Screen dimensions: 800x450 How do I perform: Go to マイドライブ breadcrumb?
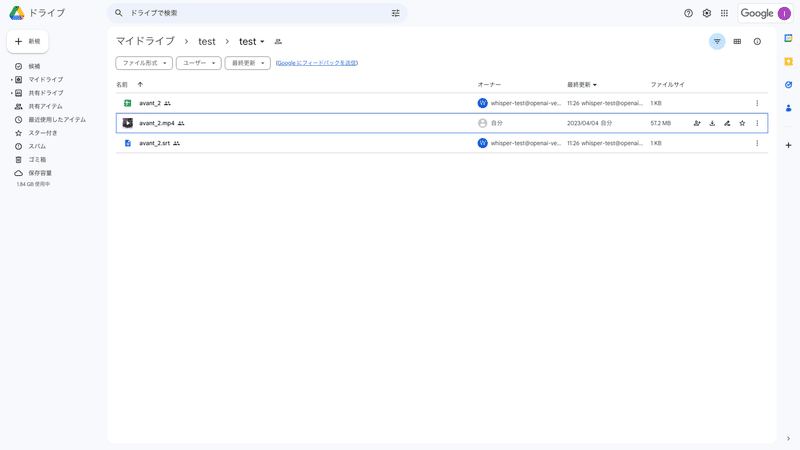click(x=145, y=41)
